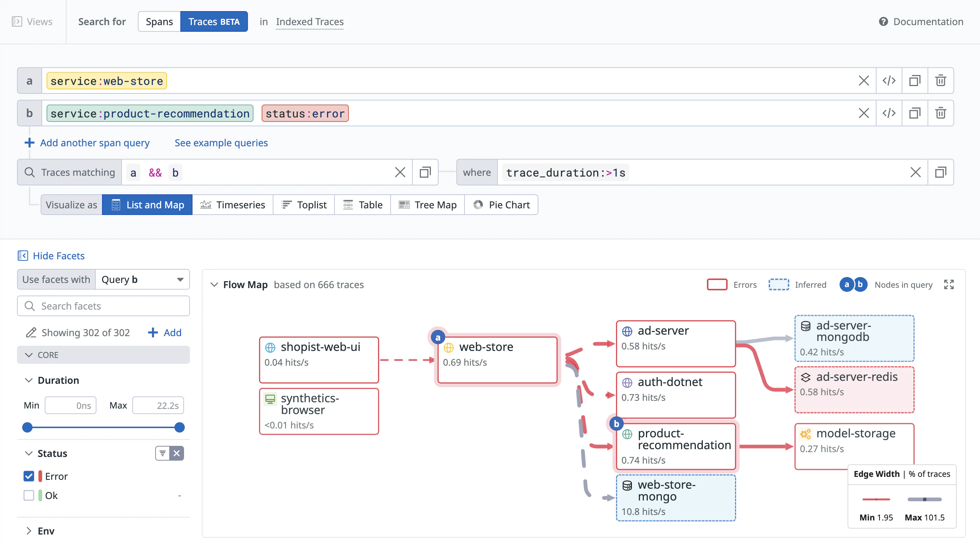Click the duration slider minimum handle
The height and width of the screenshot is (543, 980).
[x=27, y=427]
